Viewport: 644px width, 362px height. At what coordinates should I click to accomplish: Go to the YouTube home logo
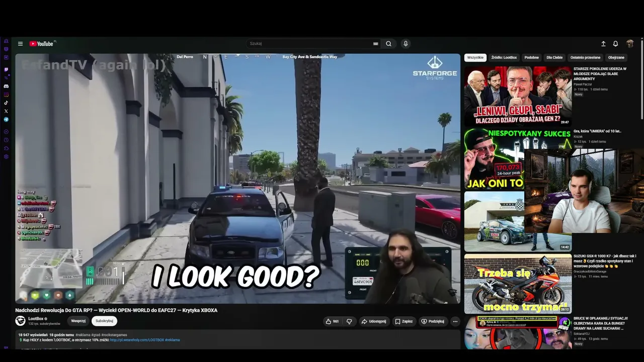click(x=42, y=44)
